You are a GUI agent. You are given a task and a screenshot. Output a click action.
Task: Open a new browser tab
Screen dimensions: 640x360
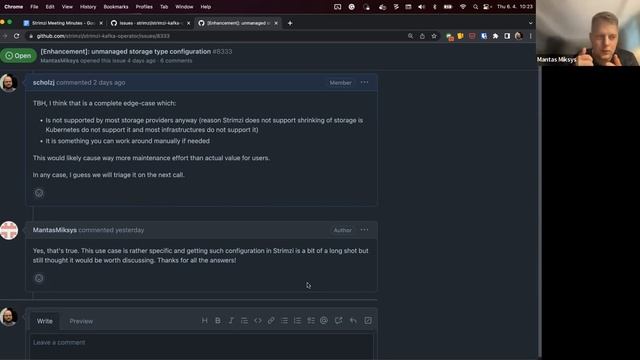(x=290, y=23)
